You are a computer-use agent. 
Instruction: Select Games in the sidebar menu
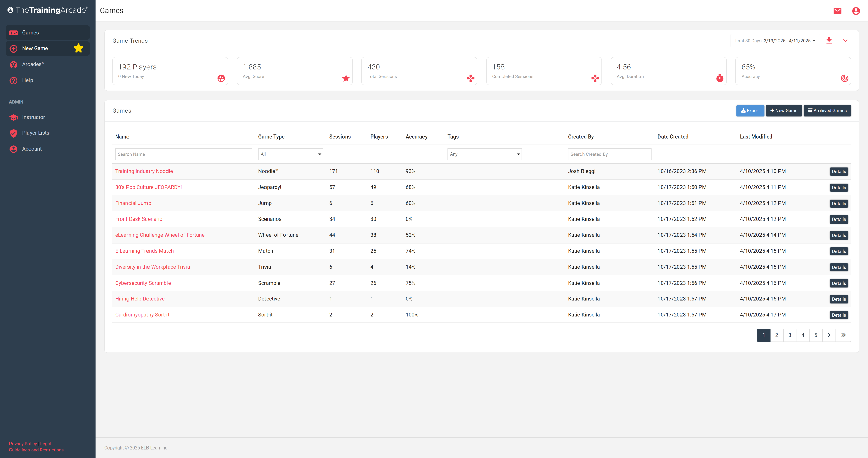click(31, 33)
